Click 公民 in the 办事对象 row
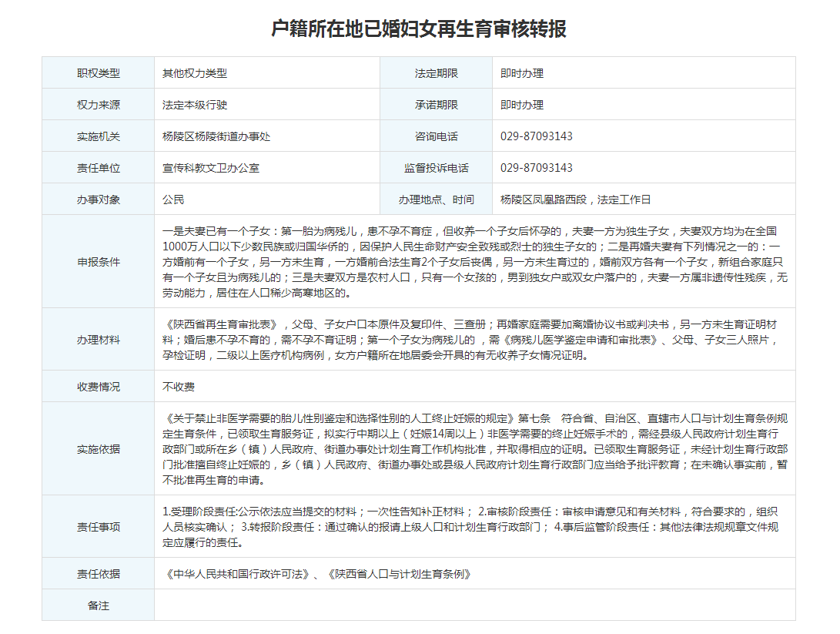 coord(173,200)
